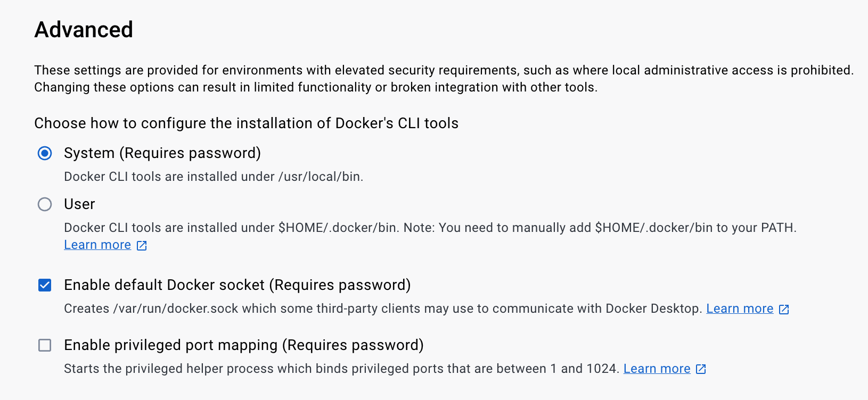Click the external link icon after Docker socket description

[x=783, y=309]
